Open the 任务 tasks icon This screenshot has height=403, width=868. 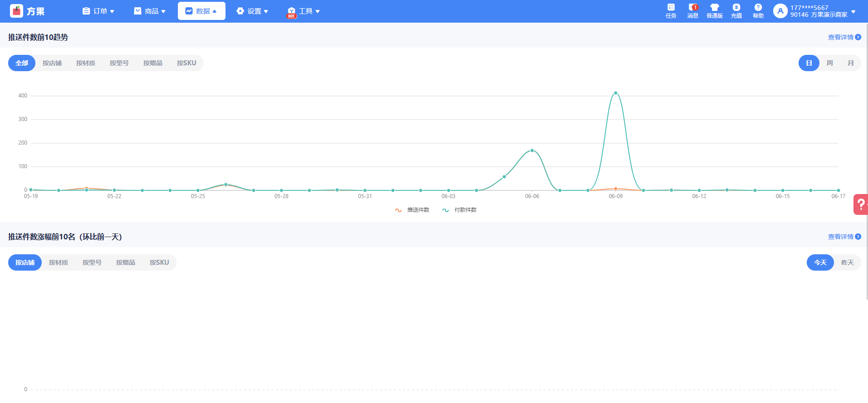671,8
